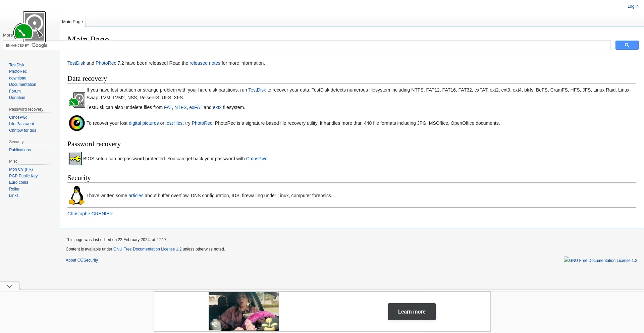Open CmosPwd in the sidebar

18,117
